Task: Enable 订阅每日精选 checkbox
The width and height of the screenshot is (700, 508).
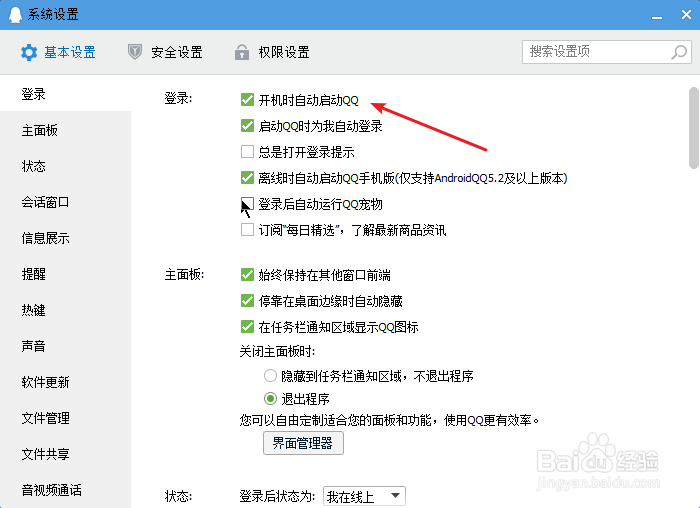Action: point(247,230)
